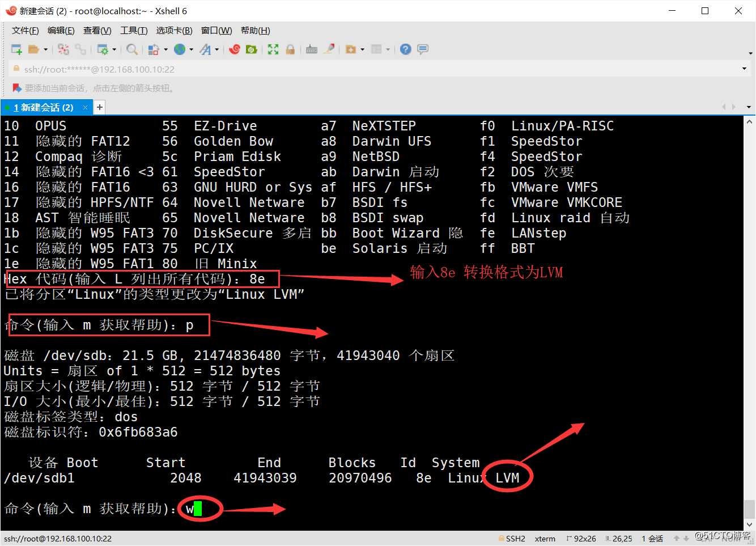
Task: Click the '0x6fb683a6' disk identifier text
Action: (138, 432)
